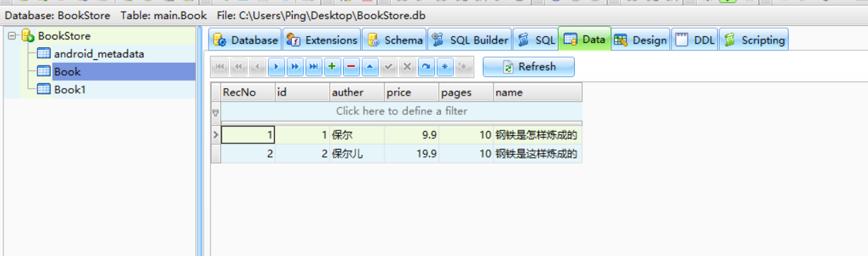868x256 pixels.
Task: Select RecNo cell of record 2
Action: tap(248, 154)
